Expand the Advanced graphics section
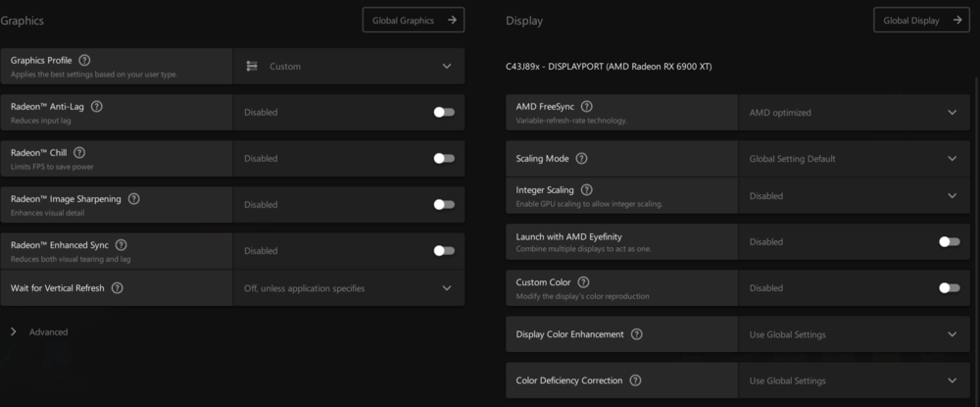Image resolution: width=980 pixels, height=407 pixels. coord(39,332)
